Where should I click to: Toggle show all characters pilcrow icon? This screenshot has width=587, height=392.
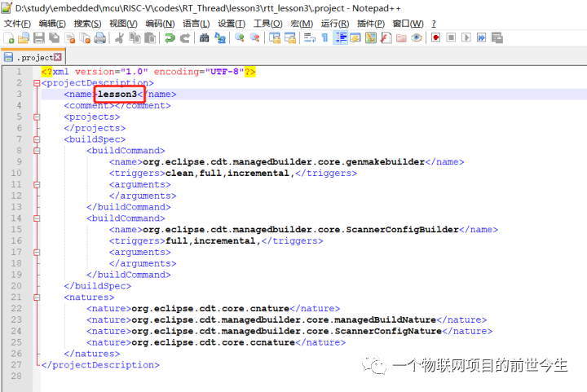pos(324,37)
